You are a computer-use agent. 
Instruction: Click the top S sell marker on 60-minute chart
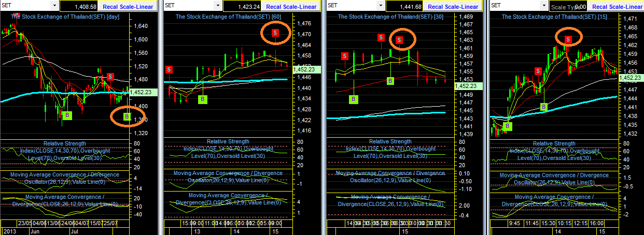pyautogui.click(x=275, y=33)
